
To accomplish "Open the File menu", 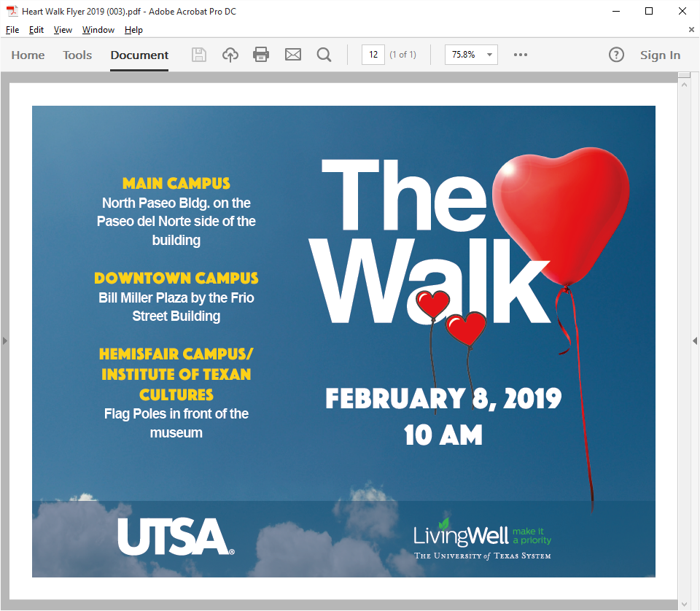I will pos(12,30).
